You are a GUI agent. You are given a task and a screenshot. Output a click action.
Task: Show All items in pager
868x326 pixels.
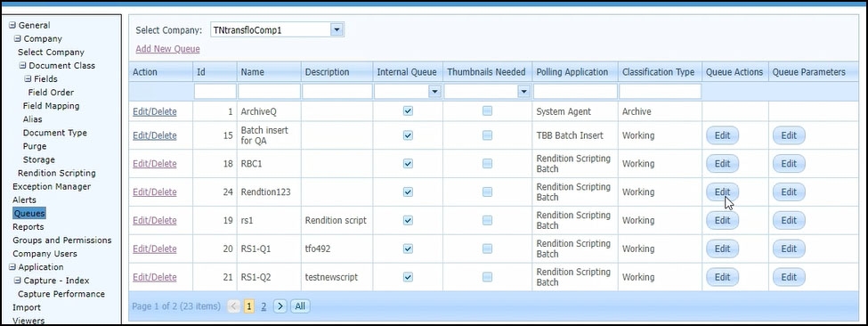pos(299,306)
